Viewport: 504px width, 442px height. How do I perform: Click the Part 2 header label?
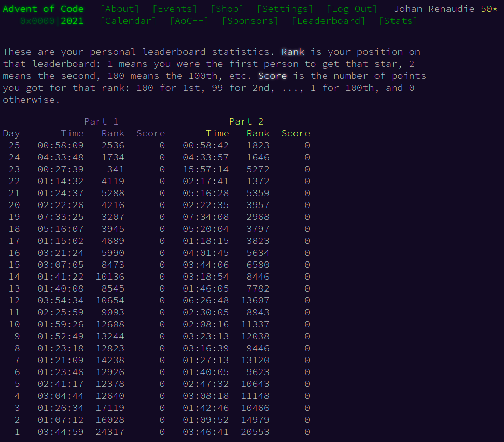coord(246,121)
